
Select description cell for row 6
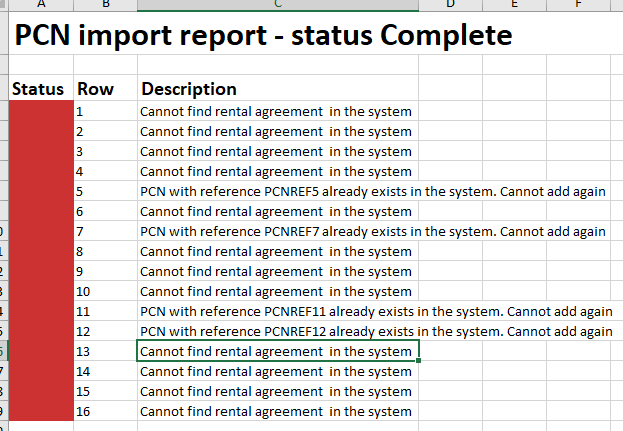pos(278,211)
